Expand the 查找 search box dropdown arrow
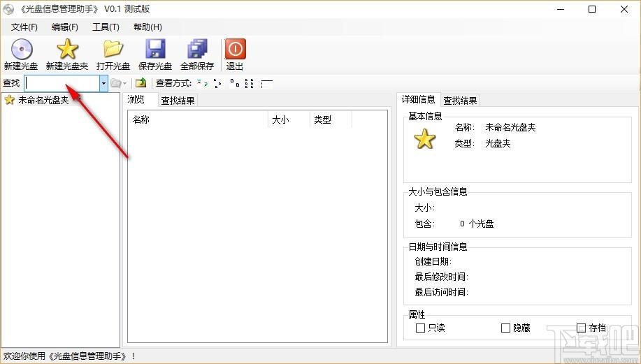Image resolution: width=641 pixels, height=364 pixels. (103, 83)
